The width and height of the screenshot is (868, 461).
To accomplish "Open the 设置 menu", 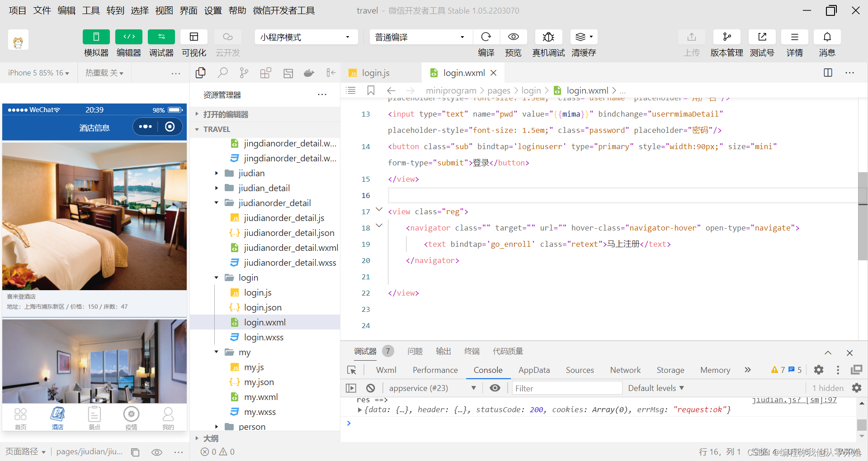I will coord(213,10).
